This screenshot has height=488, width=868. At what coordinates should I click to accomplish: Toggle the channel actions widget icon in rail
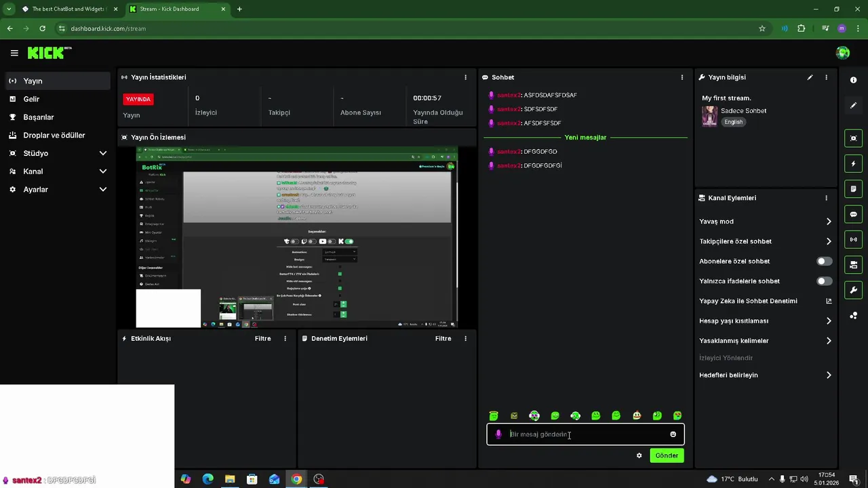point(853,264)
